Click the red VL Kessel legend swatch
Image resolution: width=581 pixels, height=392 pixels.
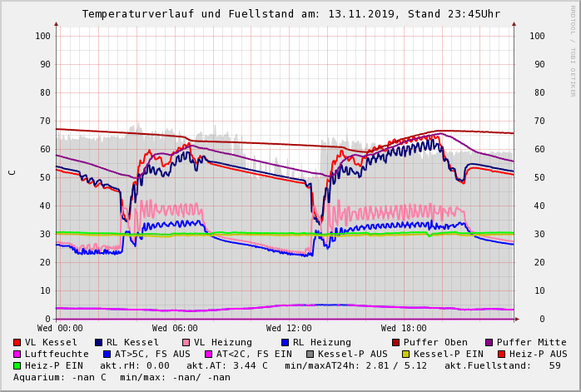tap(17, 342)
